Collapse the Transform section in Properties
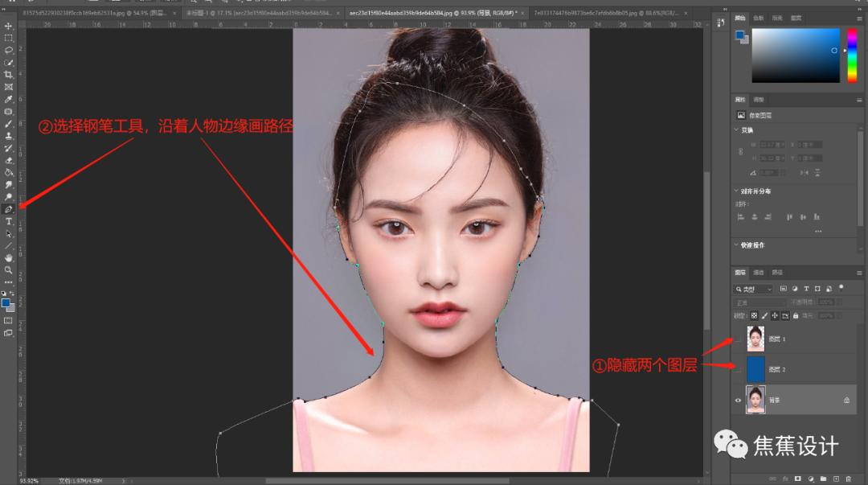Screen dimensions: 868x485 735,129
